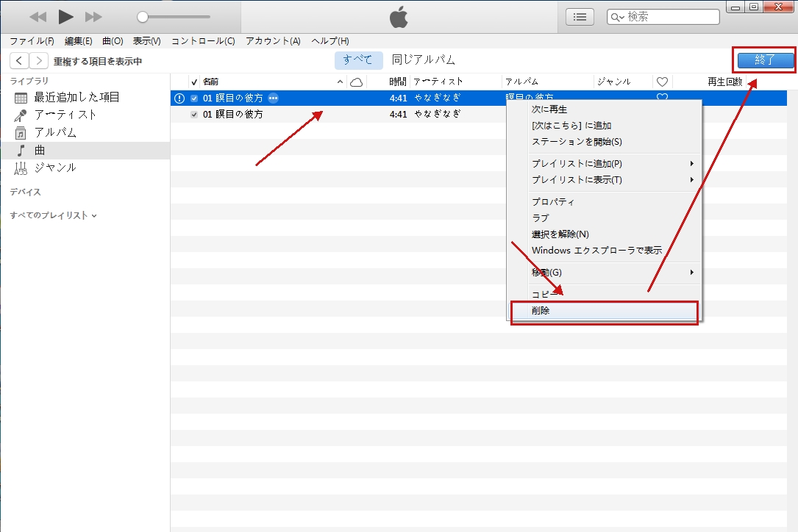Screen dimensions: 798x532
Task: Choose Windows エクスプローラで表示 in the context menu
Action: [x=597, y=251]
